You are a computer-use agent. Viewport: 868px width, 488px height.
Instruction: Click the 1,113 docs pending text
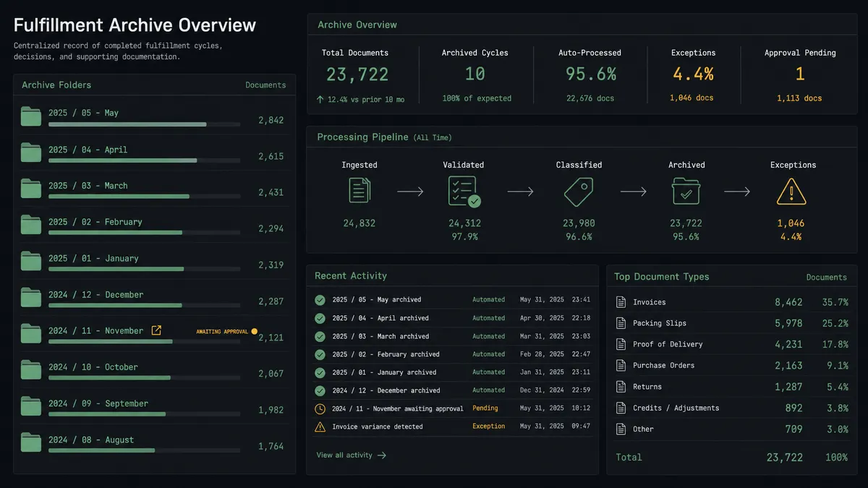799,98
